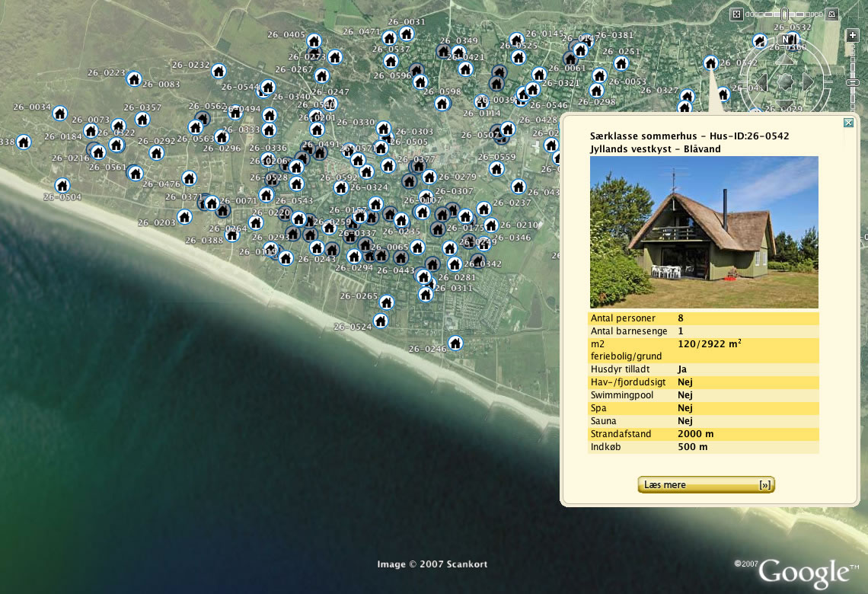
Task: Open the house marker labeled 26-0524
Action: [379, 321]
